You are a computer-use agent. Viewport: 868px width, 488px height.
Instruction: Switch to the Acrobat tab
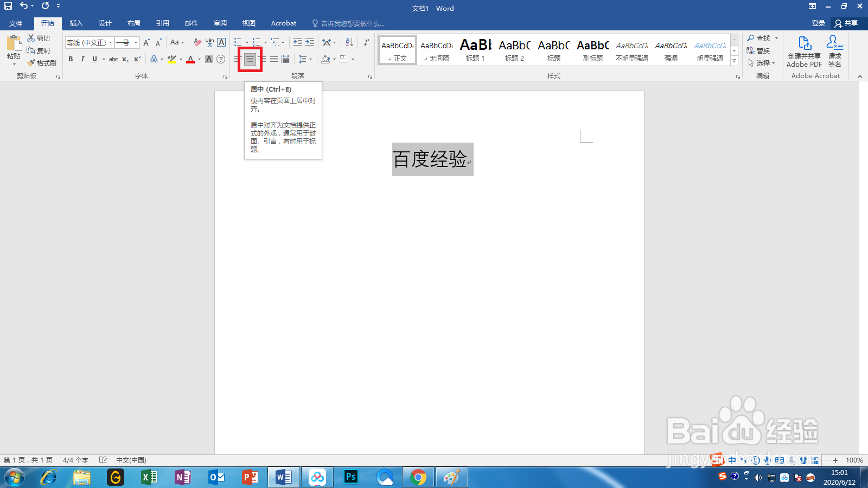tap(284, 23)
